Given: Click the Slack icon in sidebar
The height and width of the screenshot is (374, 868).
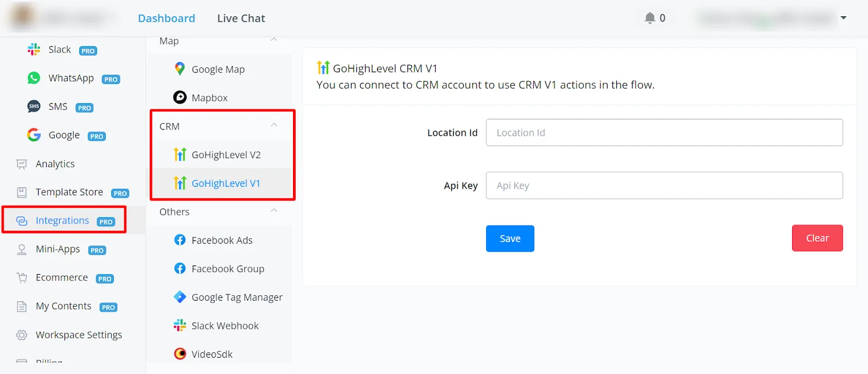Looking at the screenshot, I should [x=34, y=49].
